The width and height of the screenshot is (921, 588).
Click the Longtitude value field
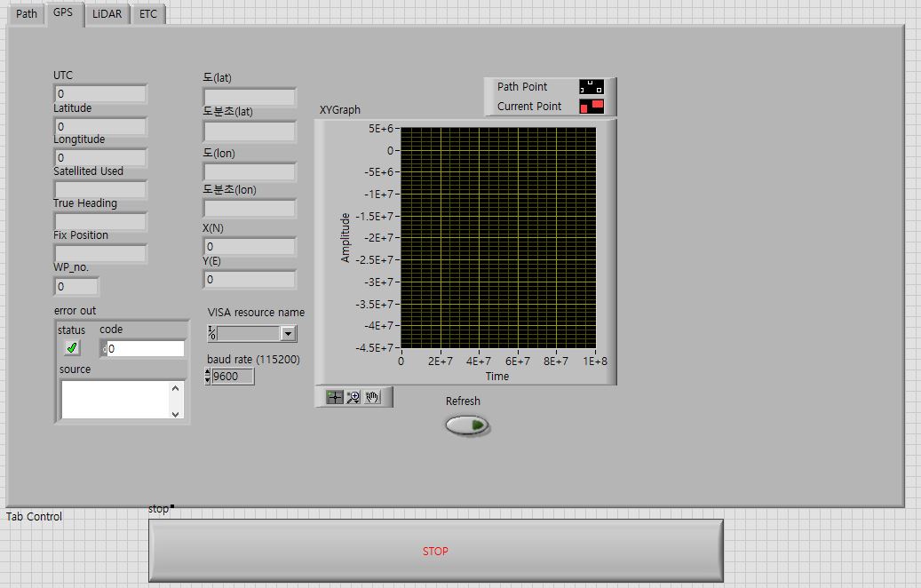point(99,157)
